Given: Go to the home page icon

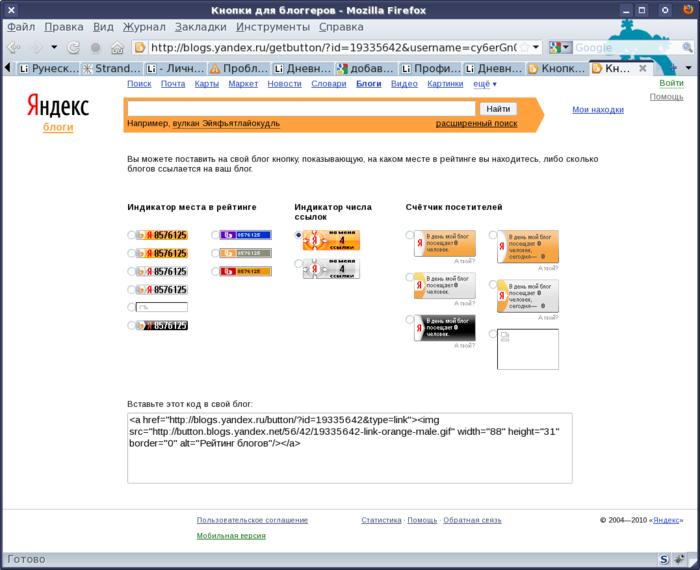Looking at the screenshot, I should [117, 47].
